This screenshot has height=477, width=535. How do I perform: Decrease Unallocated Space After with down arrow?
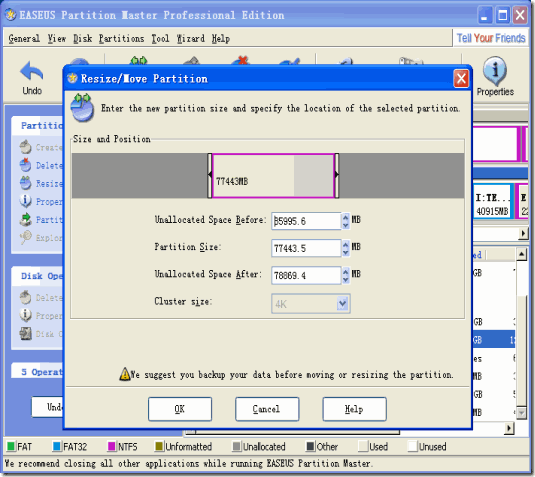click(345, 279)
